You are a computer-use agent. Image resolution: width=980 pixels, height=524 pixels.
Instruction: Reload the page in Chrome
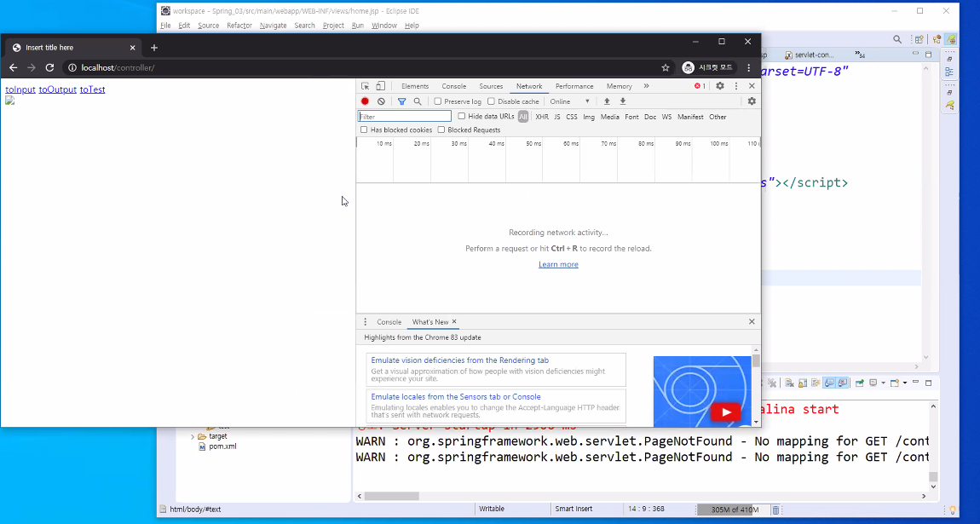(x=49, y=67)
